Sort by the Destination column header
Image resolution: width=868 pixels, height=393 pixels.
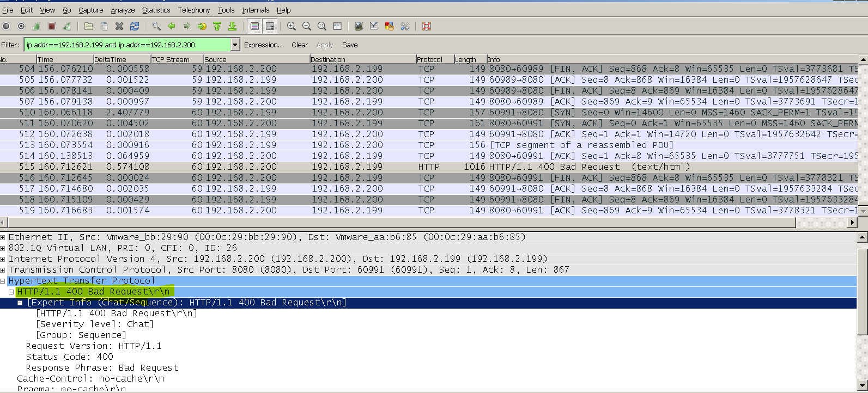click(x=362, y=59)
